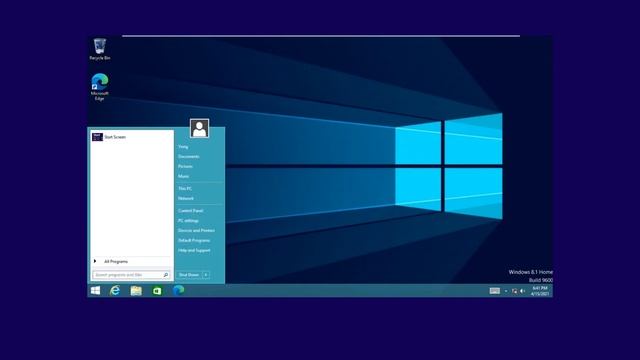Launch Internet Explorer from the taskbar
Screen dimensions: 640x360
click(115, 291)
